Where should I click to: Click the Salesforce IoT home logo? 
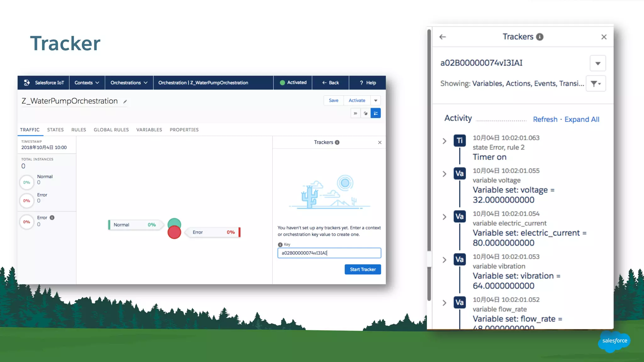click(27, 83)
